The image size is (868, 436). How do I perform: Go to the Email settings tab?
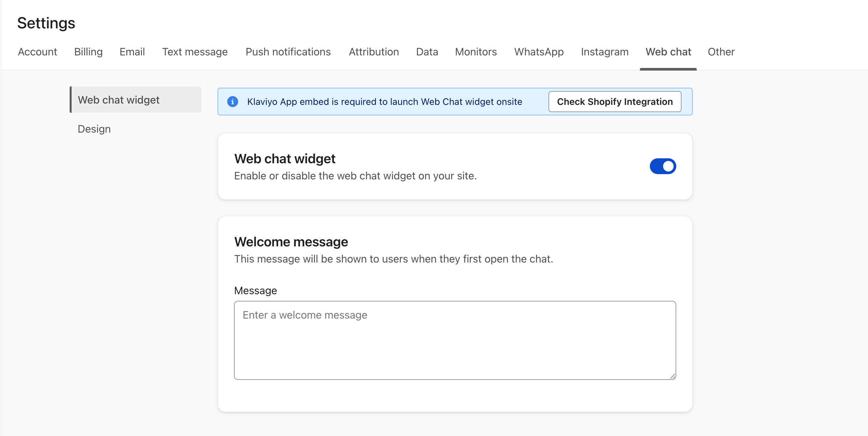pos(132,52)
